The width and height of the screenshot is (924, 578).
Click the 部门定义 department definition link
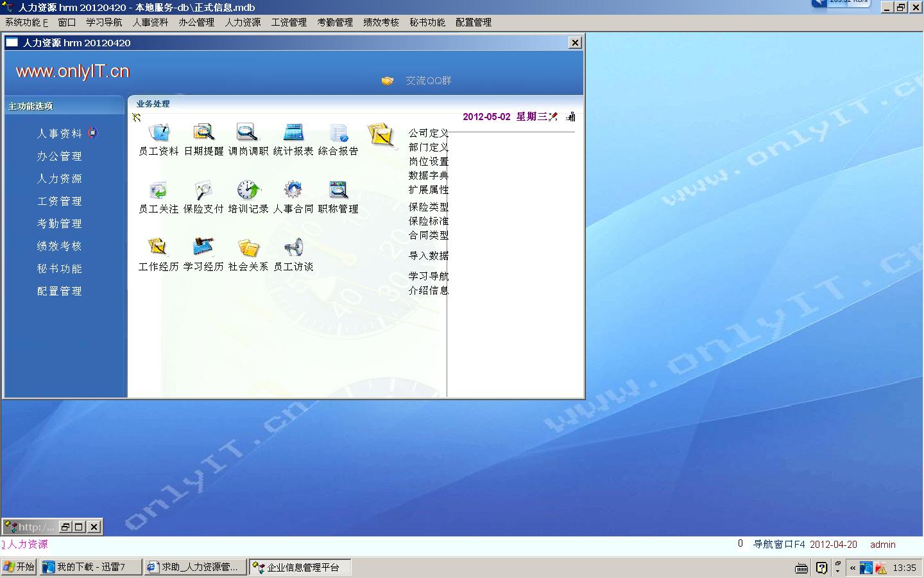pyautogui.click(x=428, y=147)
